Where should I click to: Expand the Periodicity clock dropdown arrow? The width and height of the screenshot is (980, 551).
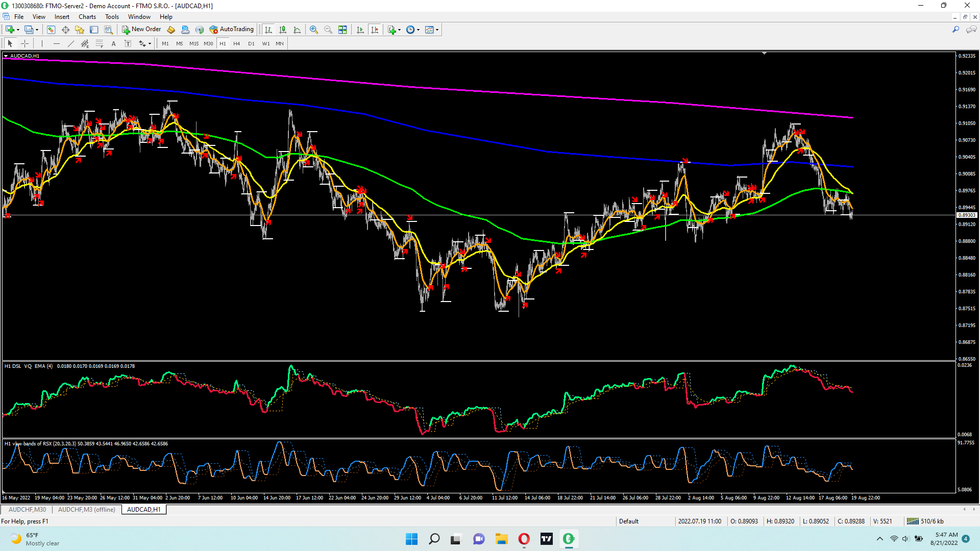pos(418,30)
